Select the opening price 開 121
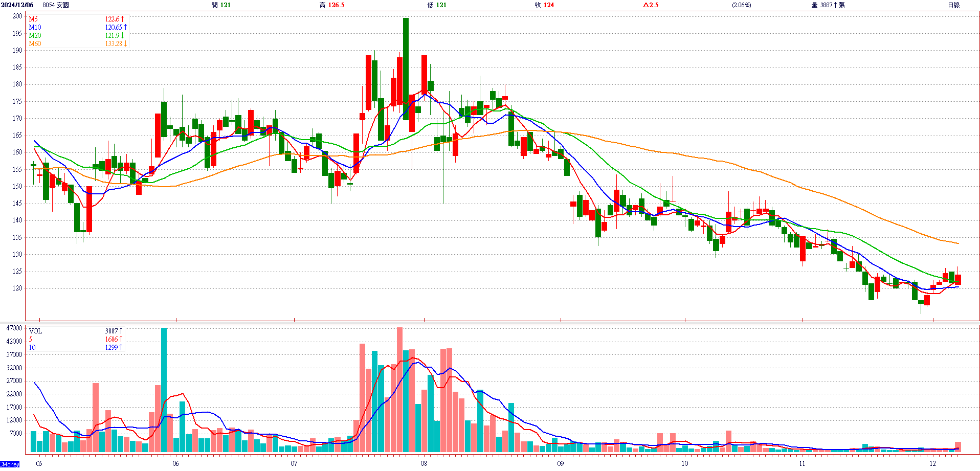Viewport: 980px width, 471px height. pos(221,5)
